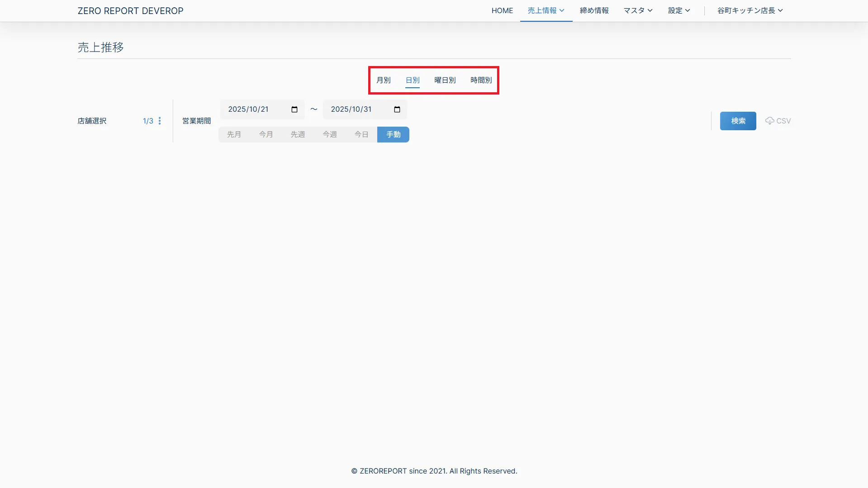This screenshot has width=868, height=488.
Task: Activate the 手動 manual period button
Action: click(393, 134)
